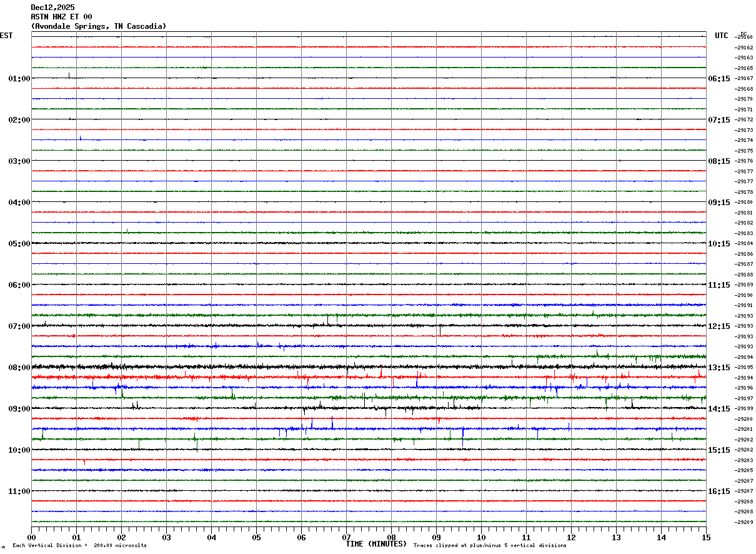Click the "07:00" EST hour label

19,326
